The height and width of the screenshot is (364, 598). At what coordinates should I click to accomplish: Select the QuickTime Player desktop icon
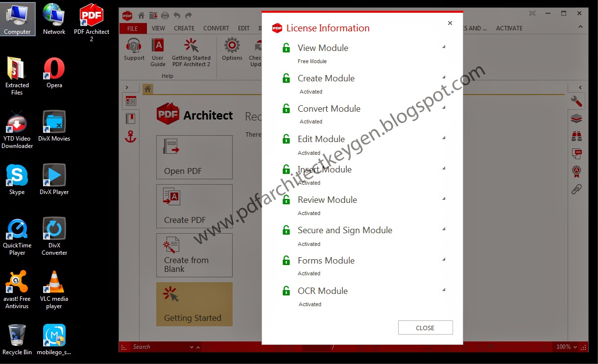point(17,237)
